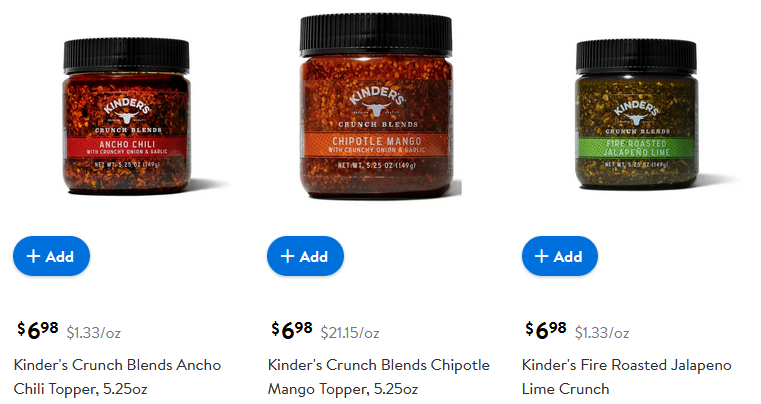Click the orange Chipotle Mango label on jar
Viewport: 761px width, 404px height.
click(x=376, y=144)
